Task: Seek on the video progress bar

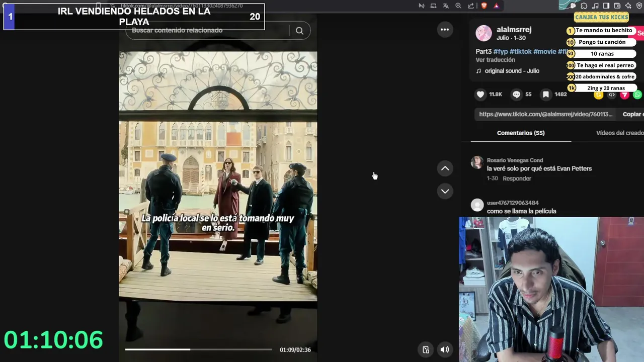Action: tap(198, 349)
